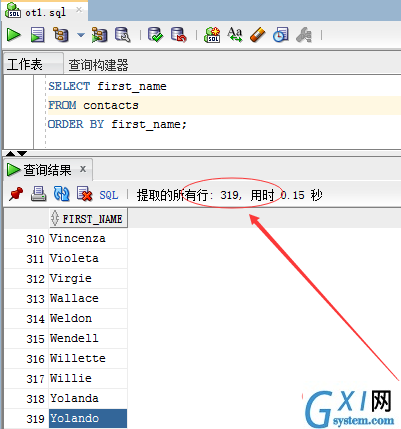Expand the Explain Plan dropdown arrow
The height and width of the screenshot is (429, 401).
click(81, 35)
